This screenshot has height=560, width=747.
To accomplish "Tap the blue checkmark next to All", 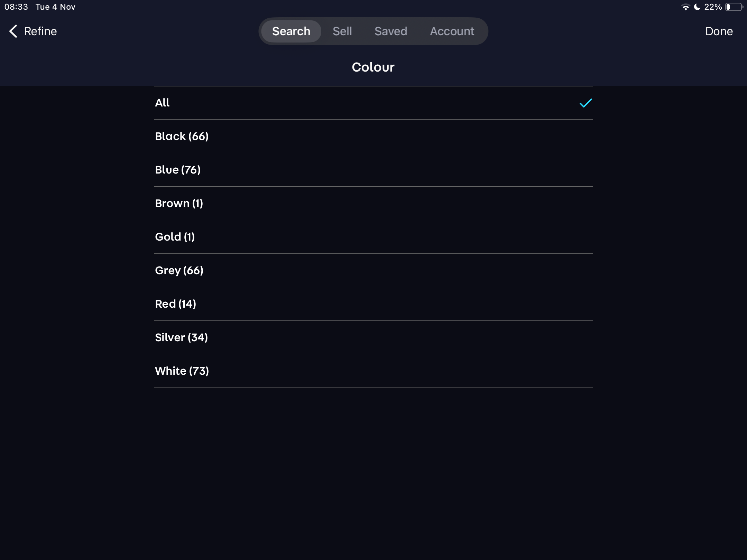I will [x=585, y=103].
